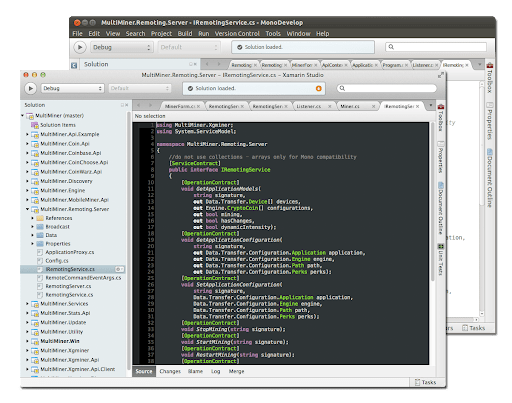Click the MonoDevelop run play button
The height and width of the screenshot is (403, 512).
pyautogui.click(x=80, y=47)
